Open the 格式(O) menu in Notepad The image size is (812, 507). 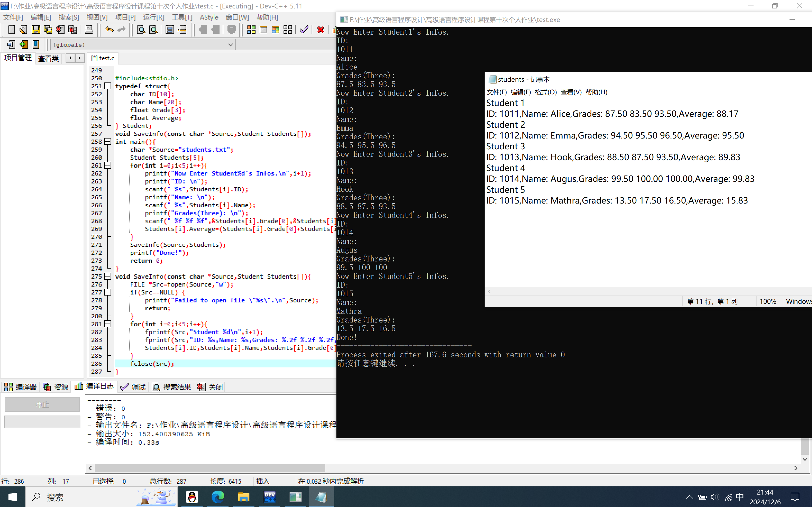(545, 92)
